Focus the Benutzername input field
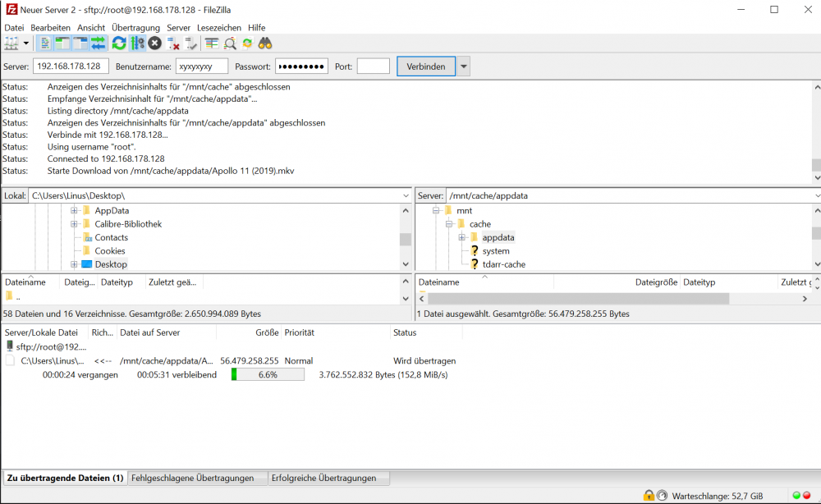Image resolution: width=821 pixels, height=504 pixels. 202,66
